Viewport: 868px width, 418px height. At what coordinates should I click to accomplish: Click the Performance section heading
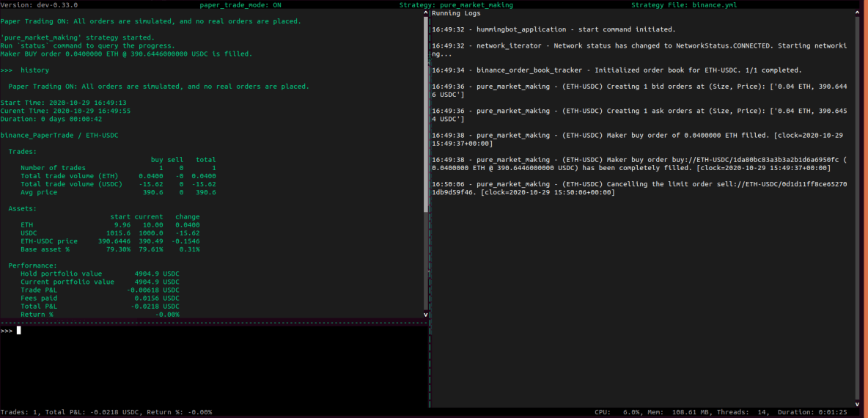[x=32, y=265]
